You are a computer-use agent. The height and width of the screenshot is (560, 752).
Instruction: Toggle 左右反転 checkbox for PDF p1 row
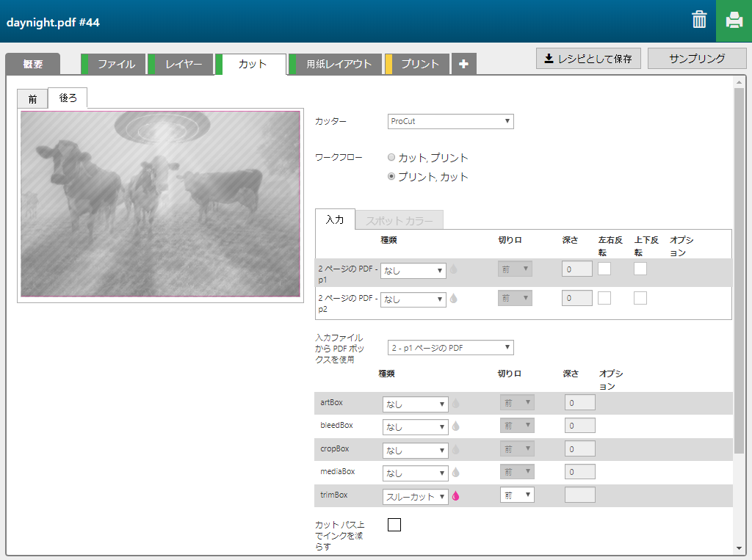pyautogui.click(x=604, y=269)
